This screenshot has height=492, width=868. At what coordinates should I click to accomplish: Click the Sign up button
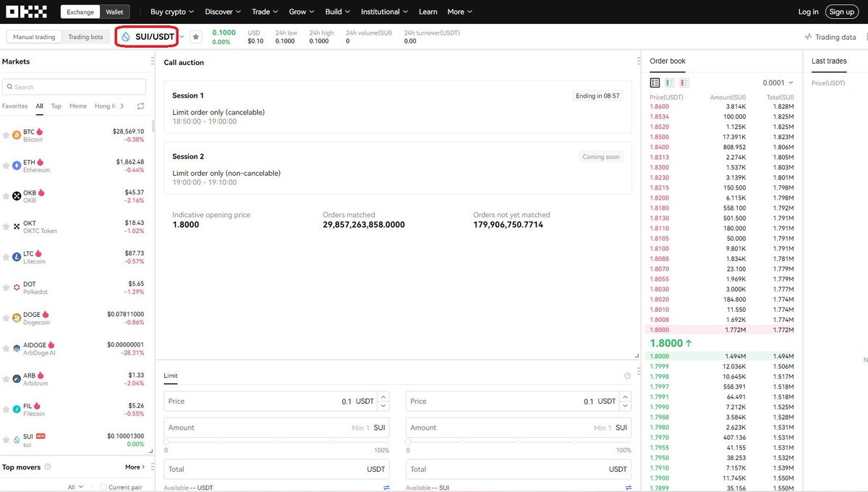pos(842,12)
